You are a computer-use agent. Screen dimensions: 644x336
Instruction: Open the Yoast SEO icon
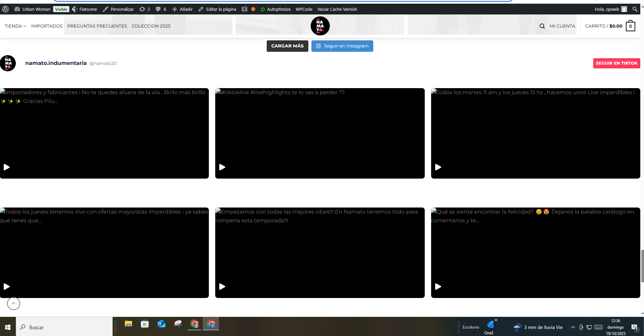tap(244, 9)
